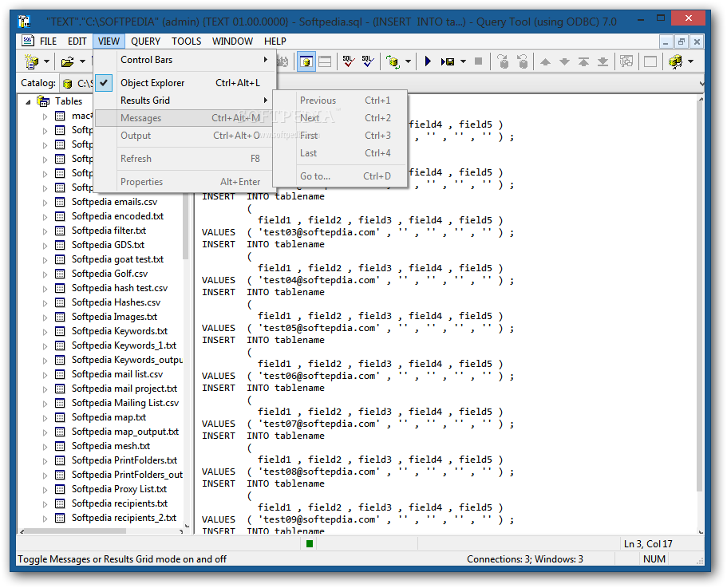The image size is (727, 588).
Task: Open the Control Bars submenu
Action: coord(186,60)
